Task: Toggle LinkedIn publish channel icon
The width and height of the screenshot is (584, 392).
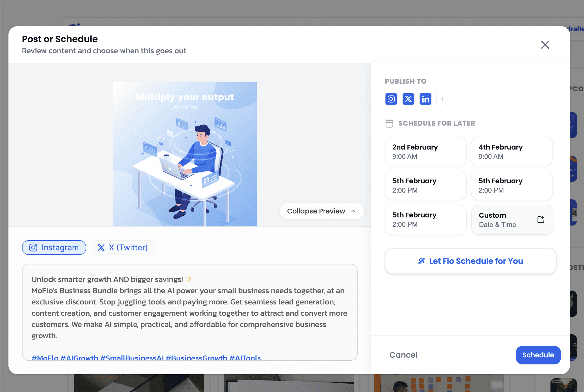Action: [425, 99]
